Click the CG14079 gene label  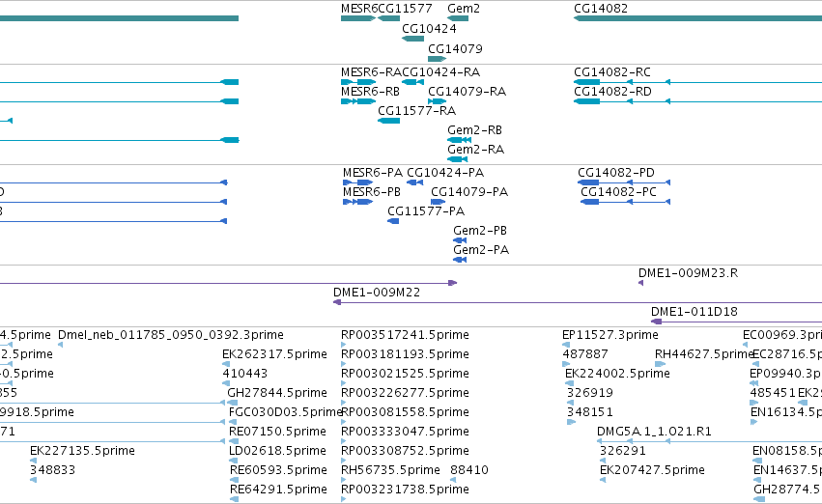pyautogui.click(x=455, y=48)
